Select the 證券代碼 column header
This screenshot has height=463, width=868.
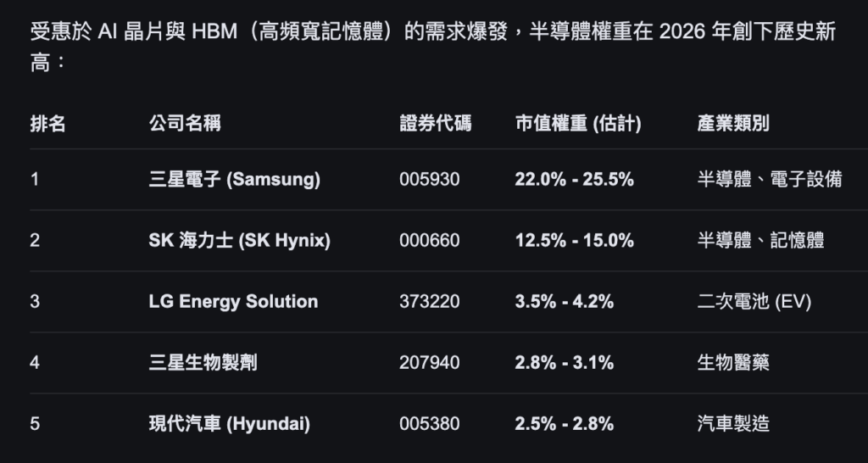(x=436, y=124)
